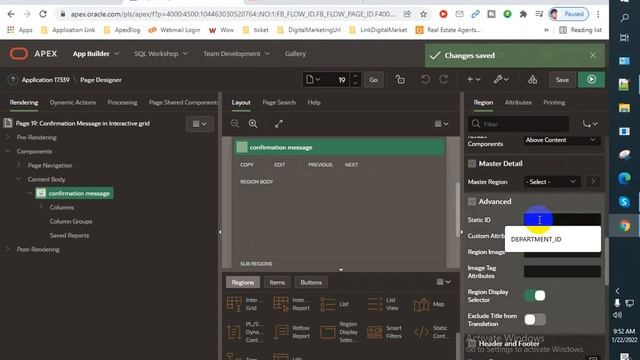Click the property Filter search field
640x360 pixels.
click(x=518, y=124)
